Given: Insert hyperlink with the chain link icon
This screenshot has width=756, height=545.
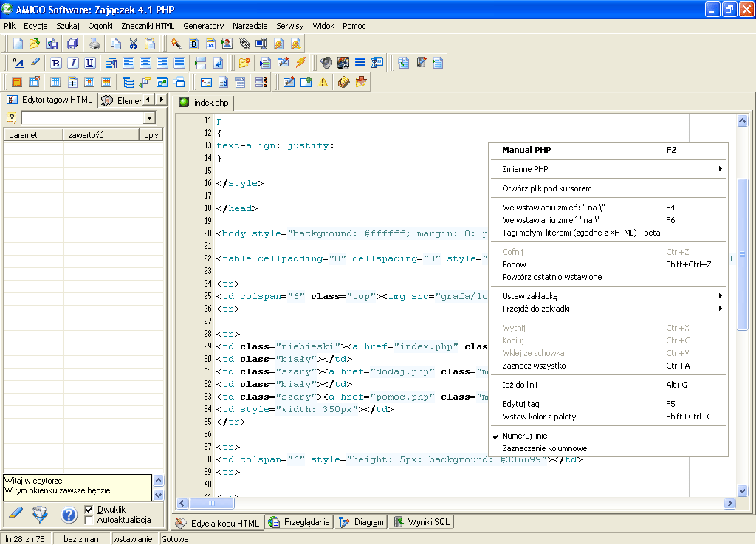Looking at the screenshot, I should [244, 44].
